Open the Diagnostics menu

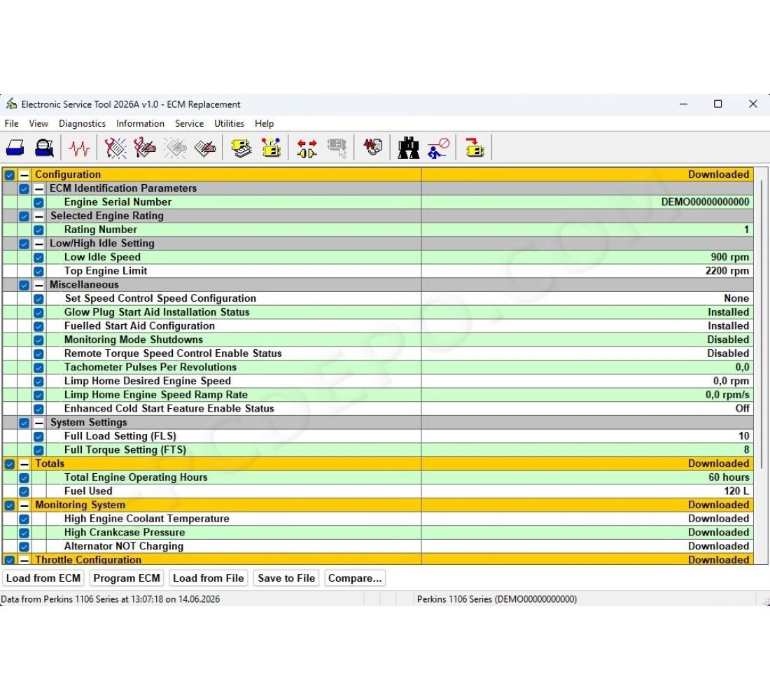tap(82, 123)
